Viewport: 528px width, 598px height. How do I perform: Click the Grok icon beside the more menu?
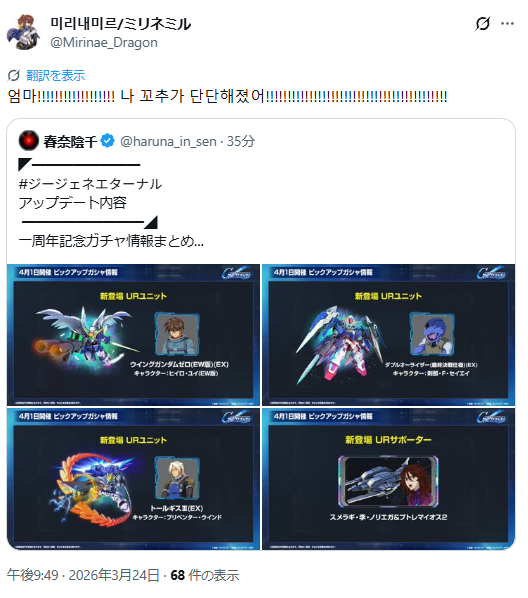tap(482, 24)
